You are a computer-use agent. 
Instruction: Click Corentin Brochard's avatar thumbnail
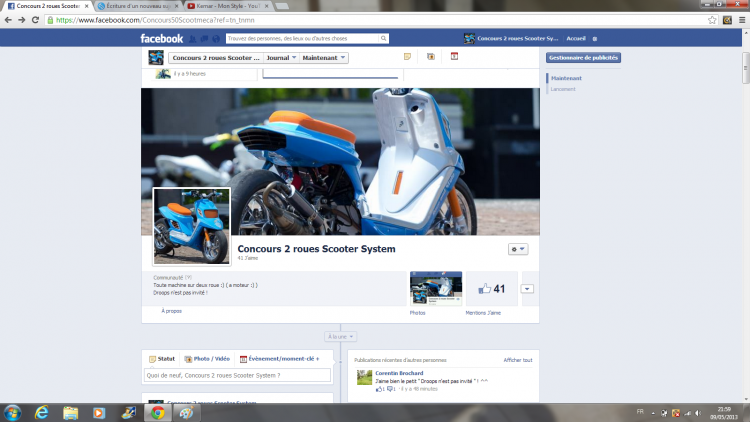[x=364, y=378]
